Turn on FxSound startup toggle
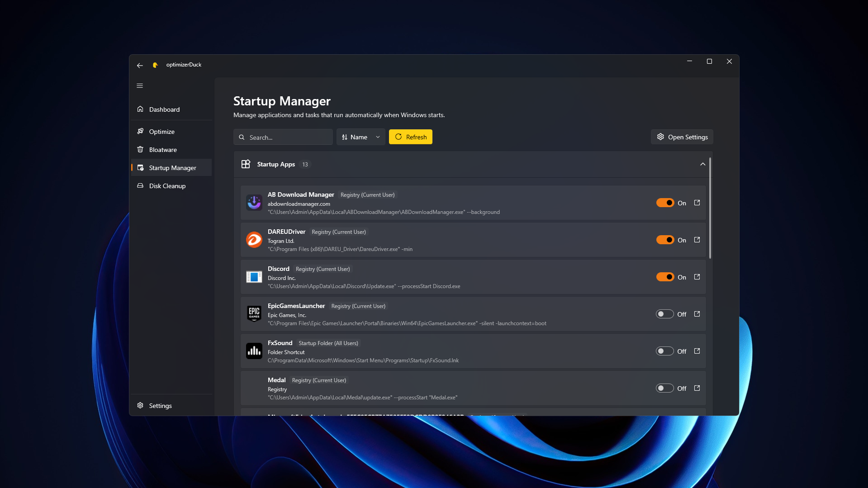 coord(665,351)
